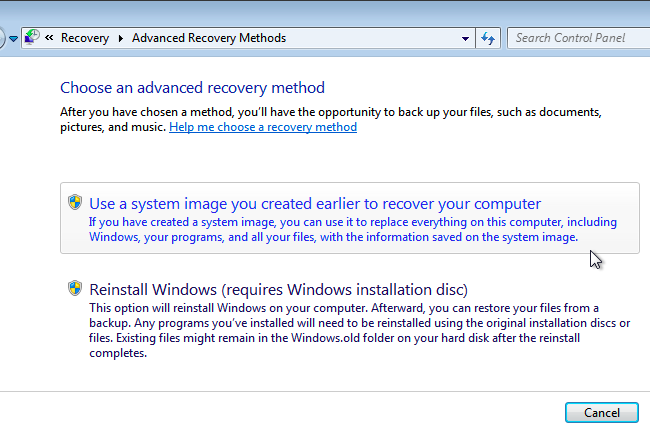
Task: Click the Recovery control panel icon in address bar
Action: pos(32,38)
